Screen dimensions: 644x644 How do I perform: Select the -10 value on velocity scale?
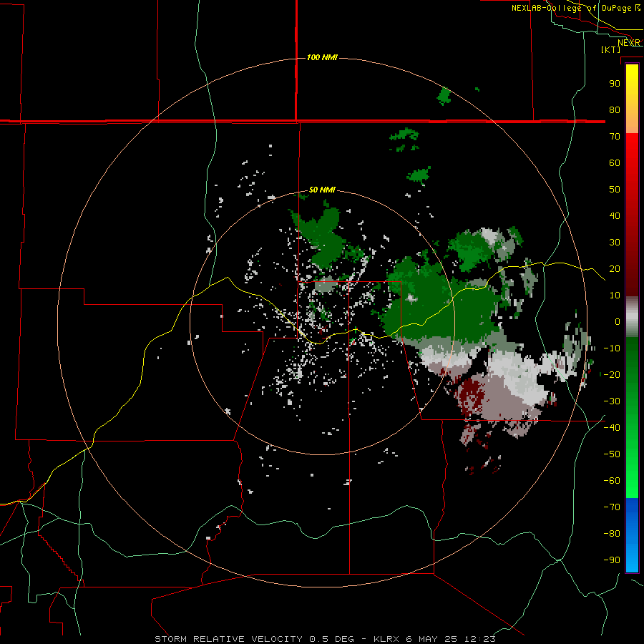pos(612,348)
